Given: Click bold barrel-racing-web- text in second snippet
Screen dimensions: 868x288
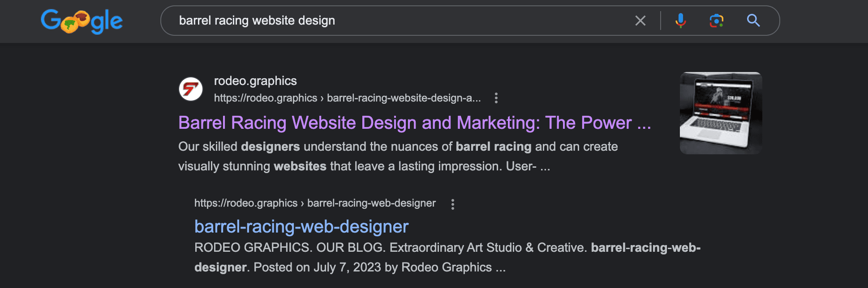Looking at the screenshot, I should tap(646, 248).
